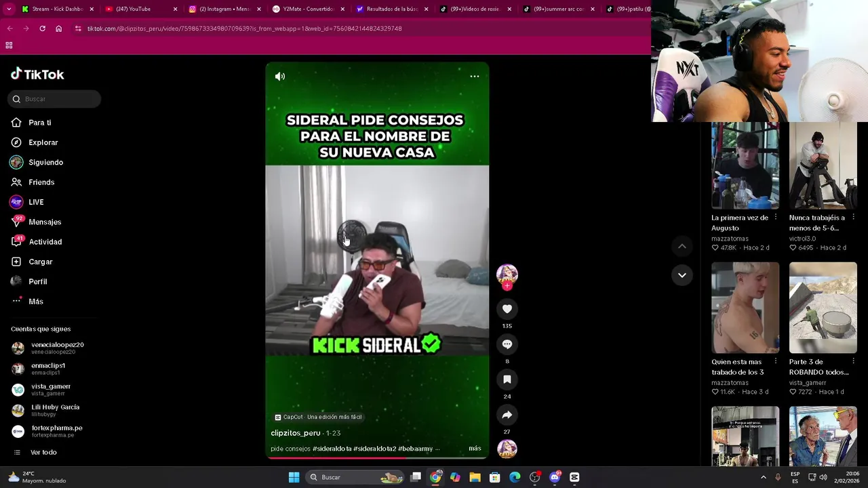Open Chrome from the taskbar
The height and width of the screenshot is (488, 868).
[435, 477]
